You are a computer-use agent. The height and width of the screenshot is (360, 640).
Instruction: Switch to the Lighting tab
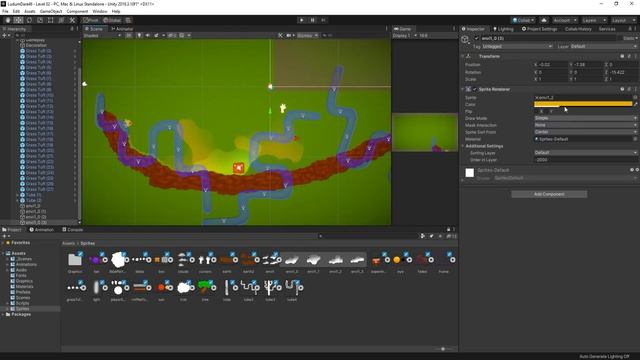tap(503, 29)
